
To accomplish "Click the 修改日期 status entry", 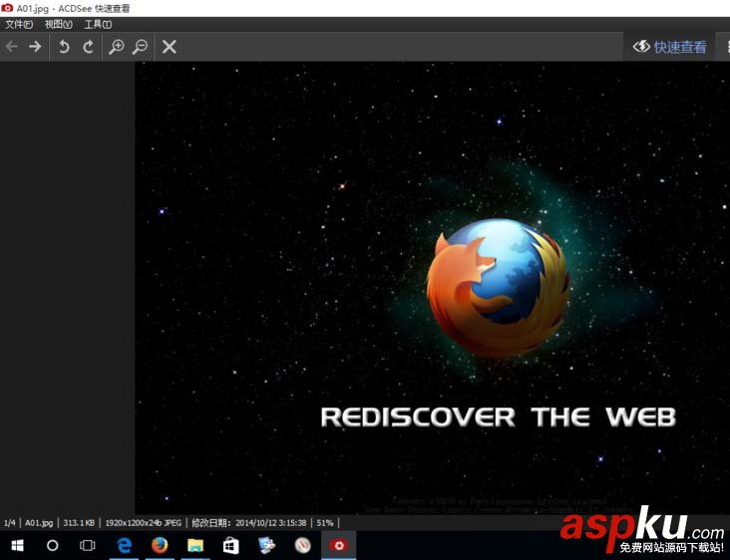I will click(x=249, y=523).
